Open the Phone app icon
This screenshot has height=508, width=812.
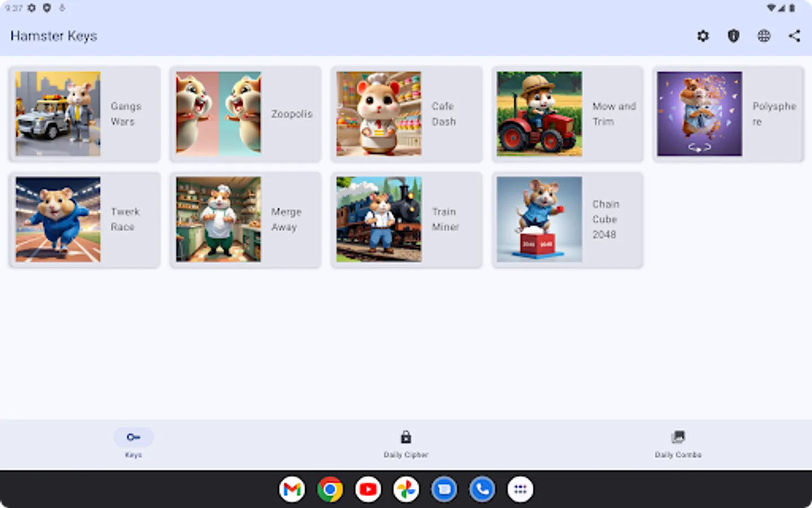click(x=482, y=489)
